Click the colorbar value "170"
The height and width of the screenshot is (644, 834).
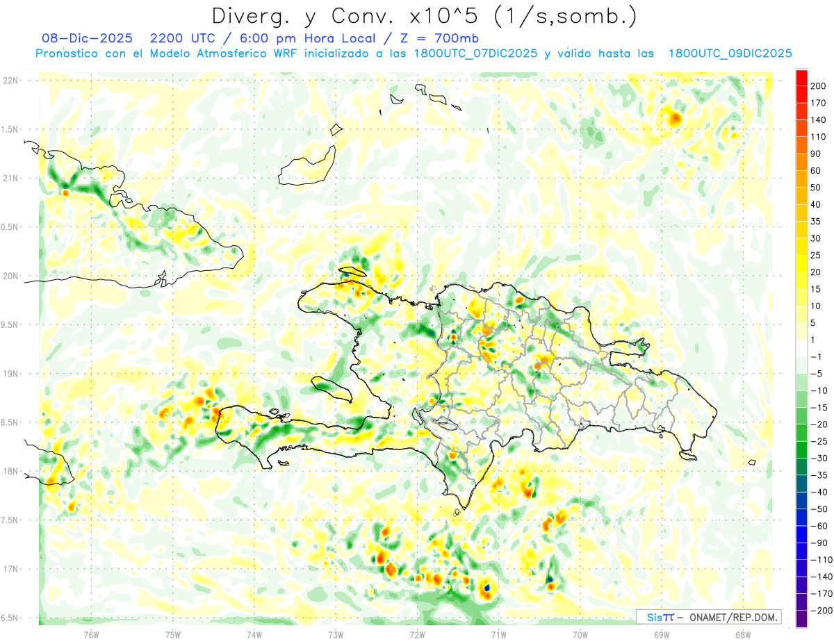[819, 103]
